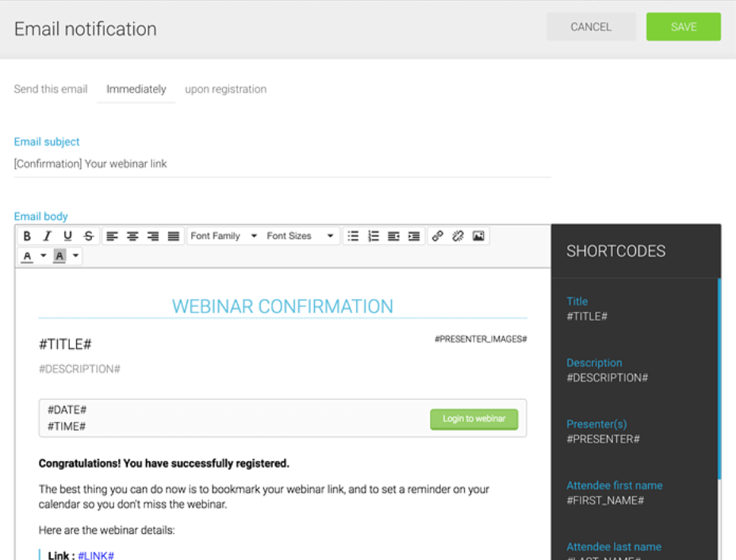Insert a hyperlink into the email body
The image size is (736, 560).
coord(437,236)
